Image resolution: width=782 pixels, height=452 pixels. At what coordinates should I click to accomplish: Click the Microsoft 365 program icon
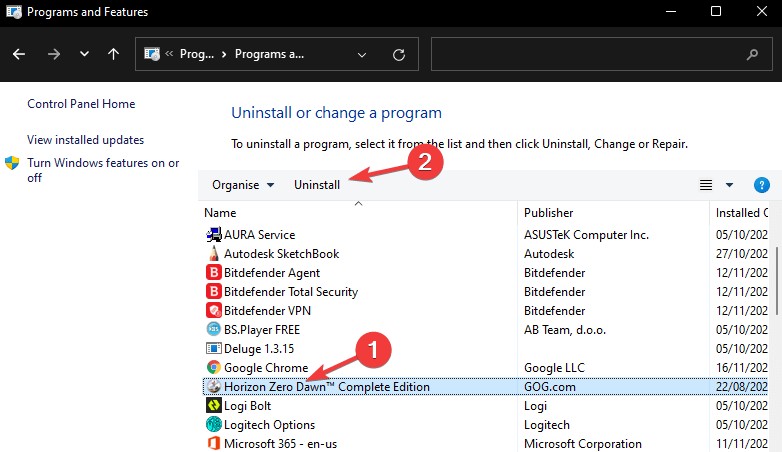(x=213, y=443)
